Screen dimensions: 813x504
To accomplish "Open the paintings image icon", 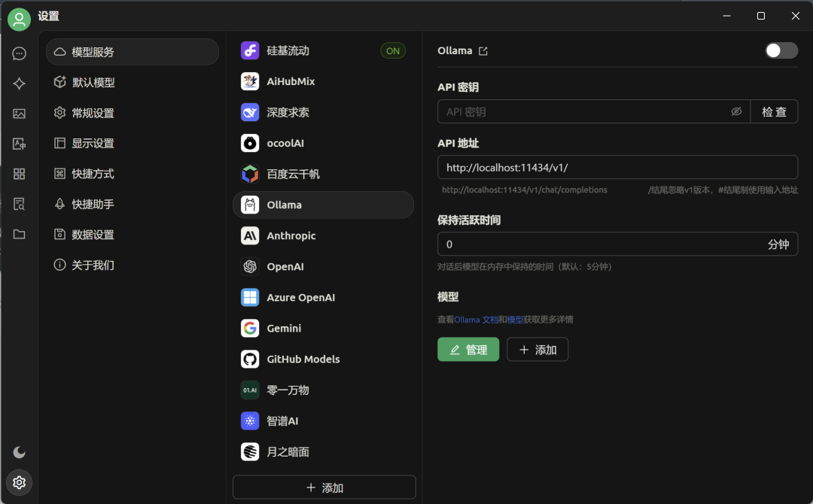I will tap(19, 114).
